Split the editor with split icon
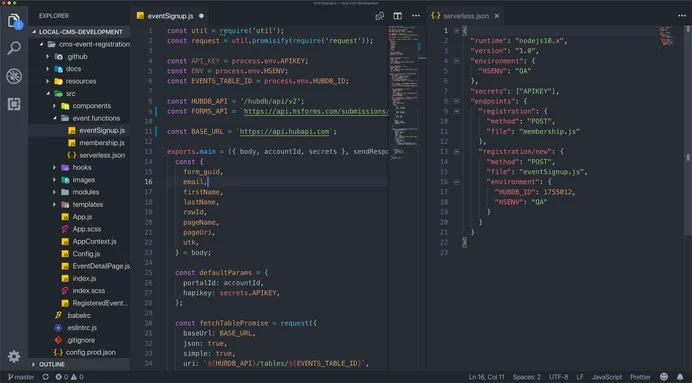The height and width of the screenshot is (383, 692). 398,16
